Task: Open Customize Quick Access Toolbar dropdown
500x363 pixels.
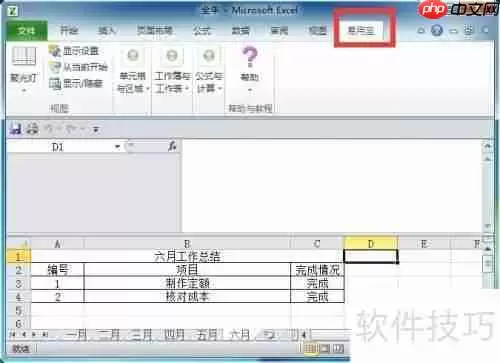Action: pyautogui.click(x=96, y=129)
